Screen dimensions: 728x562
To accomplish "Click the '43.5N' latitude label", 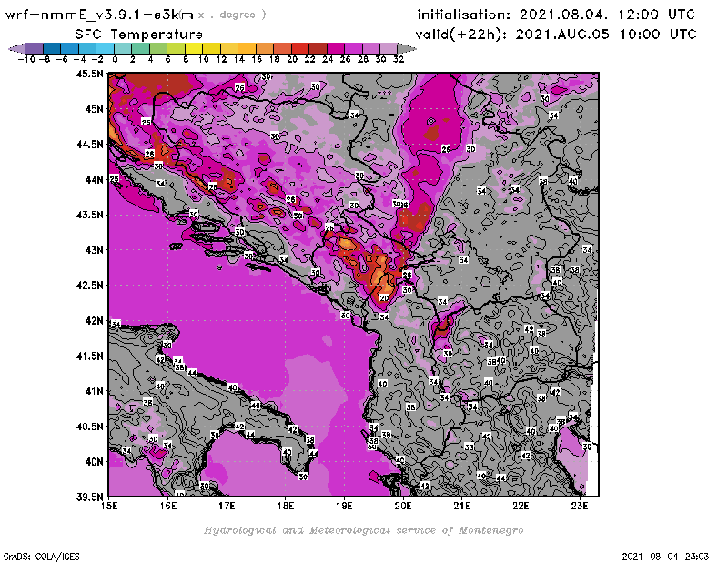I will coord(89,215).
